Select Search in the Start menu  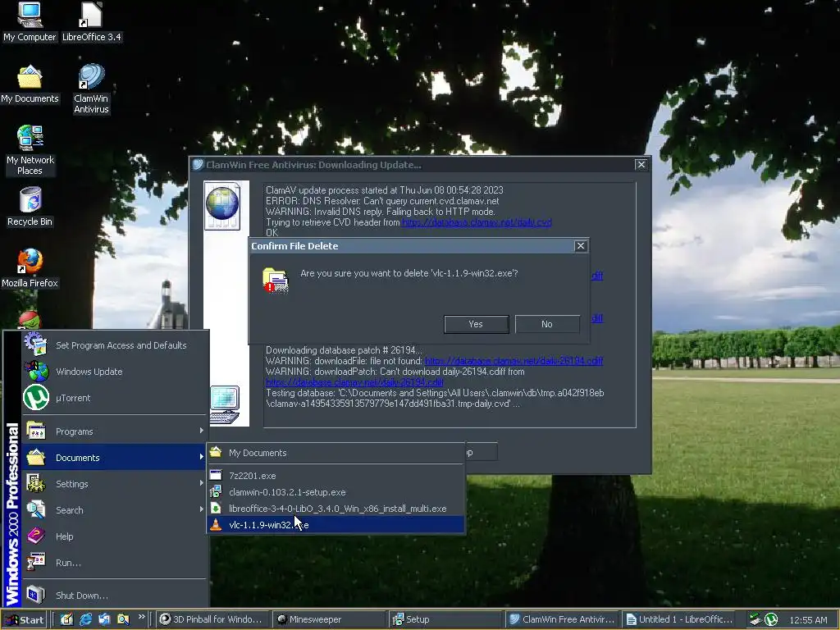point(114,510)
